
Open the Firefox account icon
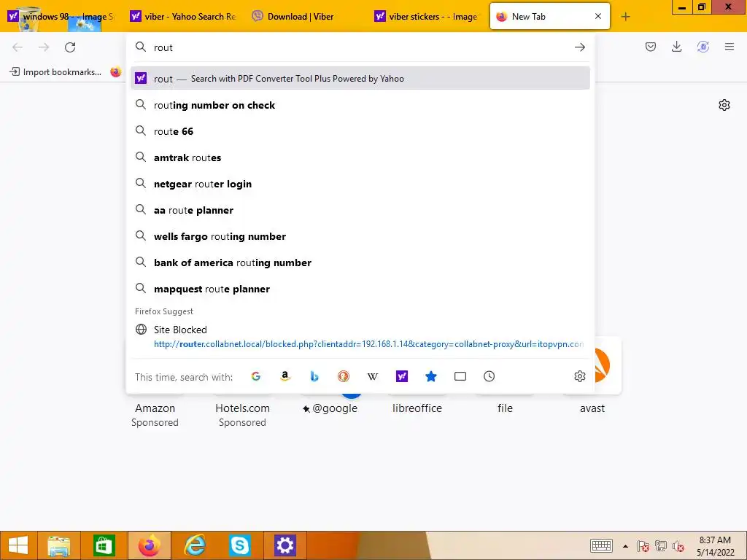[703, 47]
